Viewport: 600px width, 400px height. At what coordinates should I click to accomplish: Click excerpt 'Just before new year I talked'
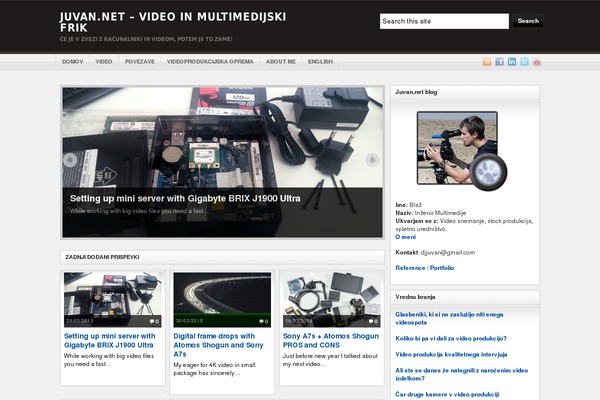pos(330,360)
